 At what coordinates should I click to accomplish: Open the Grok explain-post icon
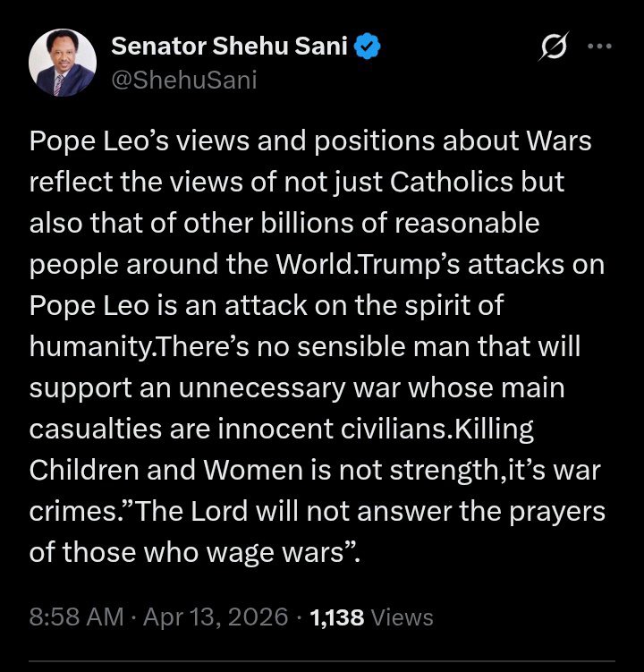pyautogui.click(x=552, y=48)
